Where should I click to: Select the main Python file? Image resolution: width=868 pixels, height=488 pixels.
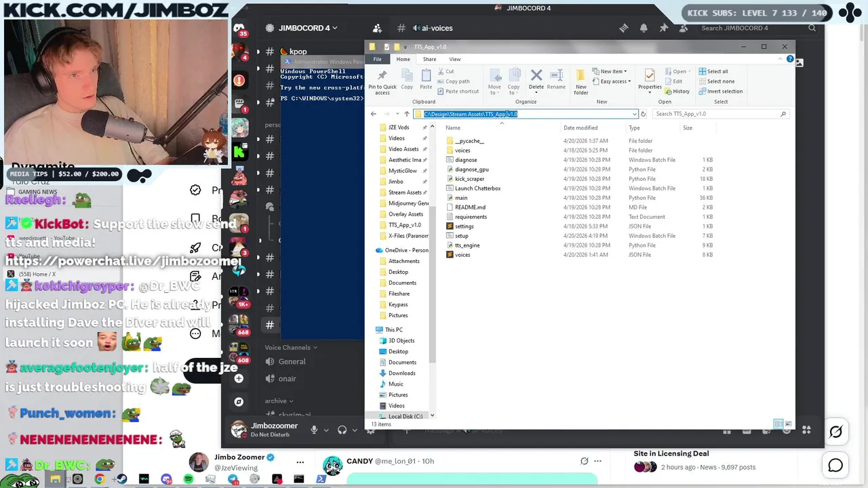[461, 198]
